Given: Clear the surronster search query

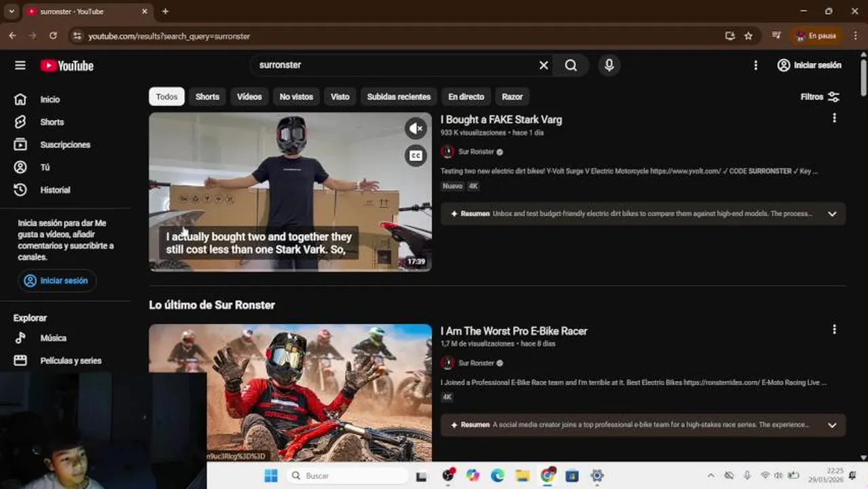Looking at the screenshot, I should [x=543, y=65].
